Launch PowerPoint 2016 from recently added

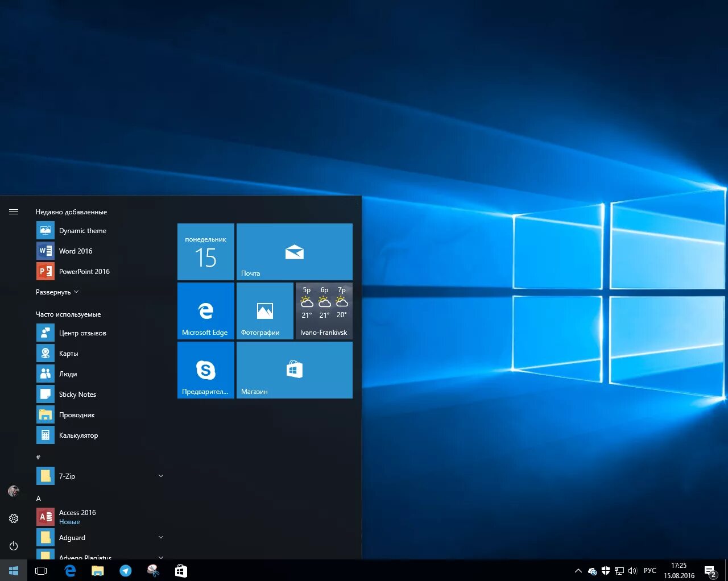[x=100, y=271]
